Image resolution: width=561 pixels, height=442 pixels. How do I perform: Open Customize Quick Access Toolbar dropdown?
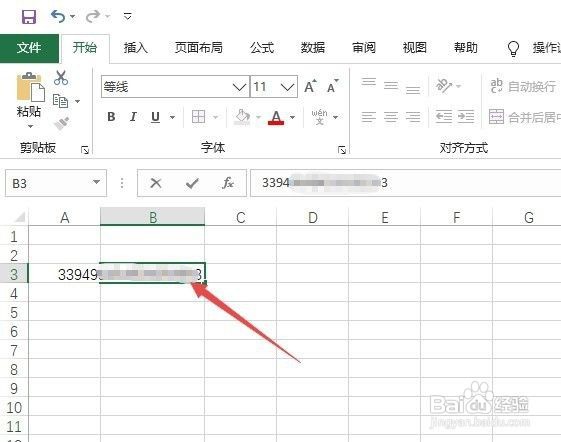pos(128,16)
